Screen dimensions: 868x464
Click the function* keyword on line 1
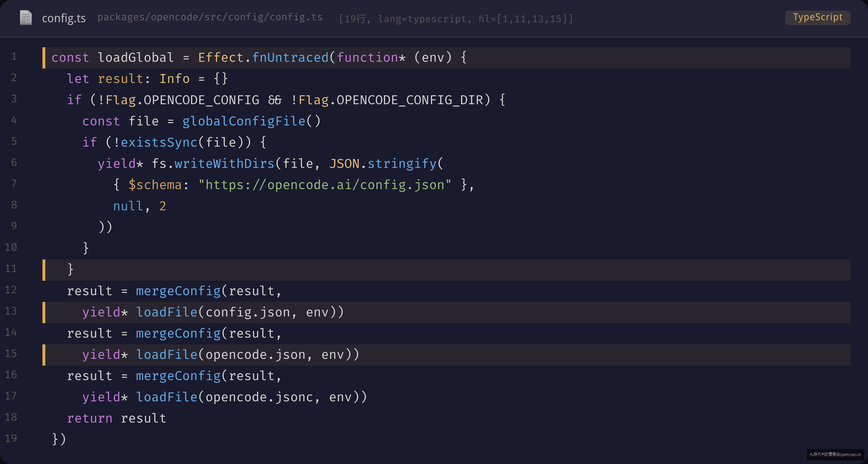point(371,58)
